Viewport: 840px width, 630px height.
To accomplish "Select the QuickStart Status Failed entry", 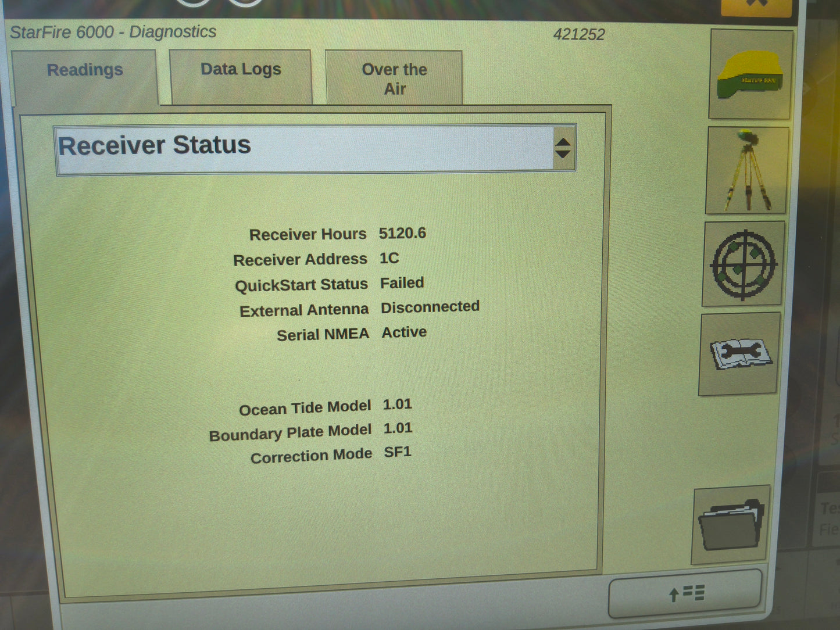I will click(x=402, y=283).
